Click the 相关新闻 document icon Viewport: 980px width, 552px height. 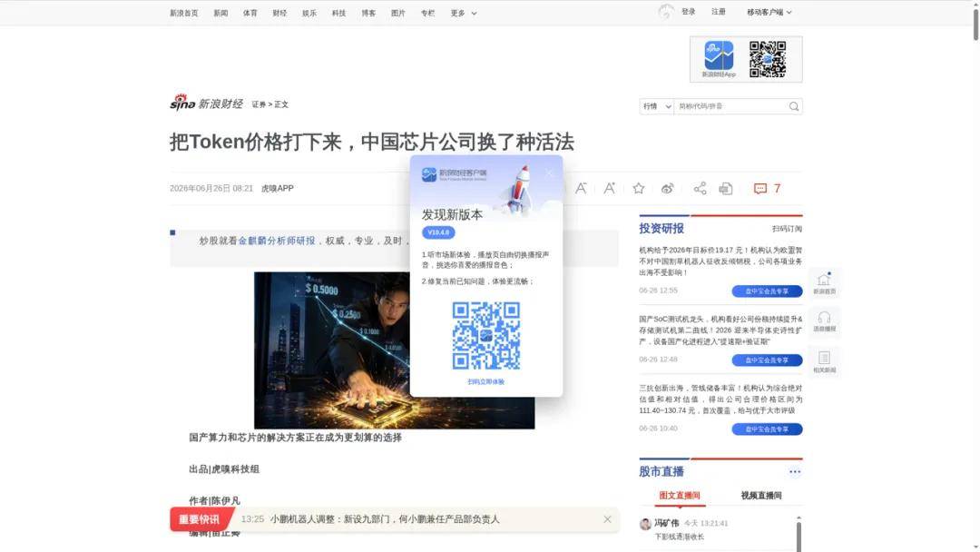click(824, 361)
